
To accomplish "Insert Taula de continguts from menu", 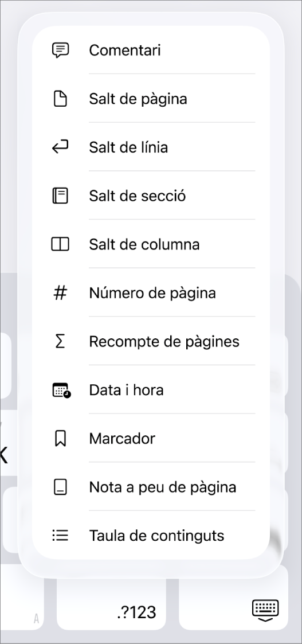I will pyautogui.click(x=151, y=536).
